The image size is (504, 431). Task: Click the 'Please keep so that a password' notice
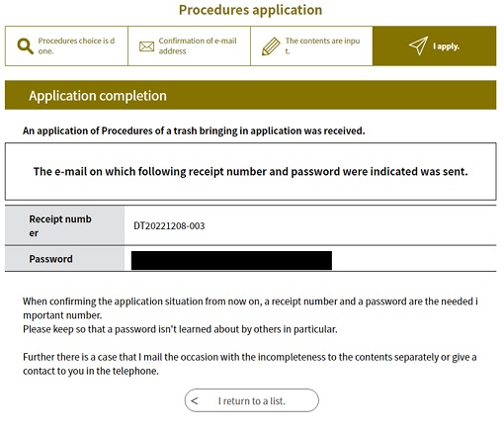click(x=180, y=329)
